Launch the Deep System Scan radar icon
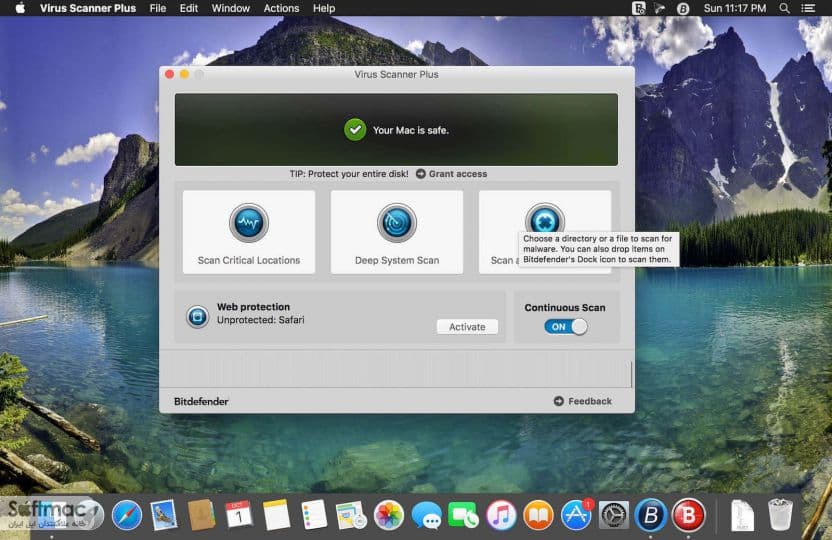832x540 pixels. click(x=396, y=223)
